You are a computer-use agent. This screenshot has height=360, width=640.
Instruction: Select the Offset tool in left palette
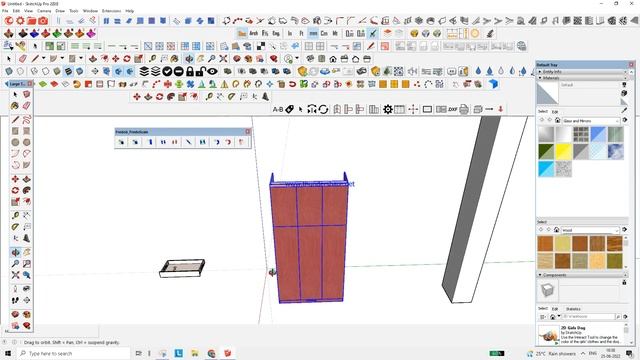click(x=27, y=202)
